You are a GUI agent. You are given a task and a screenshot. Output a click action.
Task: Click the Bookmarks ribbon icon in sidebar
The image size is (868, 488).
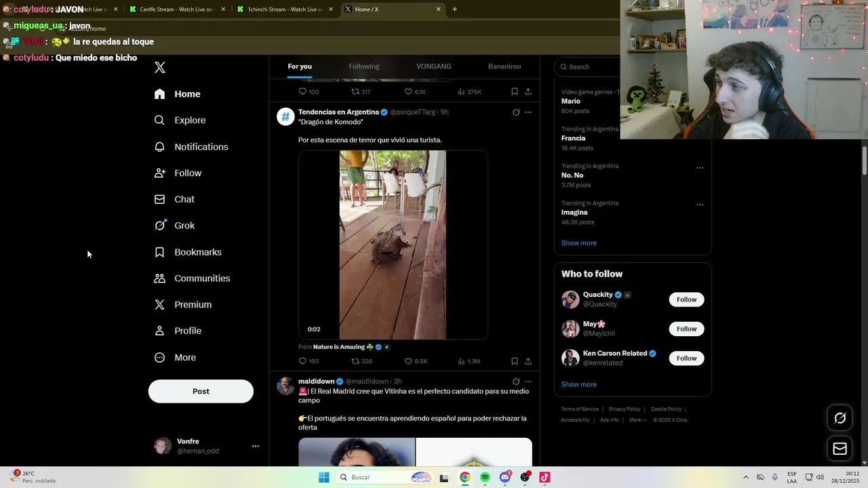pyautogui.click(x=159, y=252)
